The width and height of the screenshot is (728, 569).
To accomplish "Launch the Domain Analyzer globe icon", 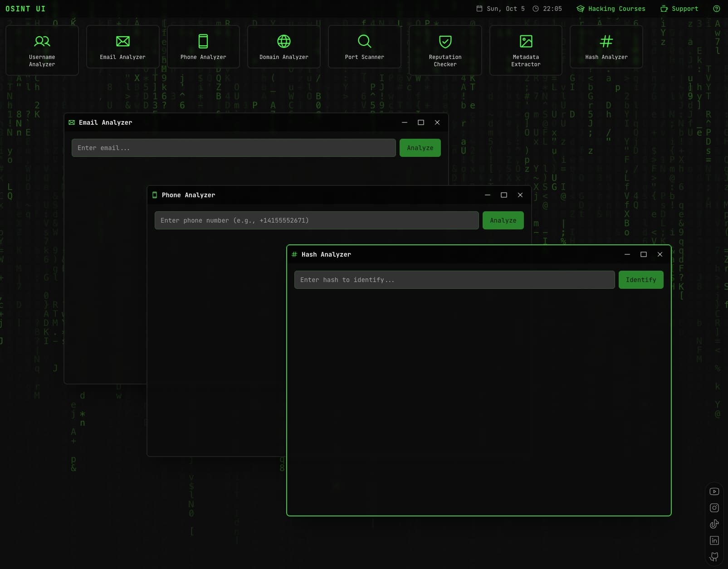I will point(283,42).
